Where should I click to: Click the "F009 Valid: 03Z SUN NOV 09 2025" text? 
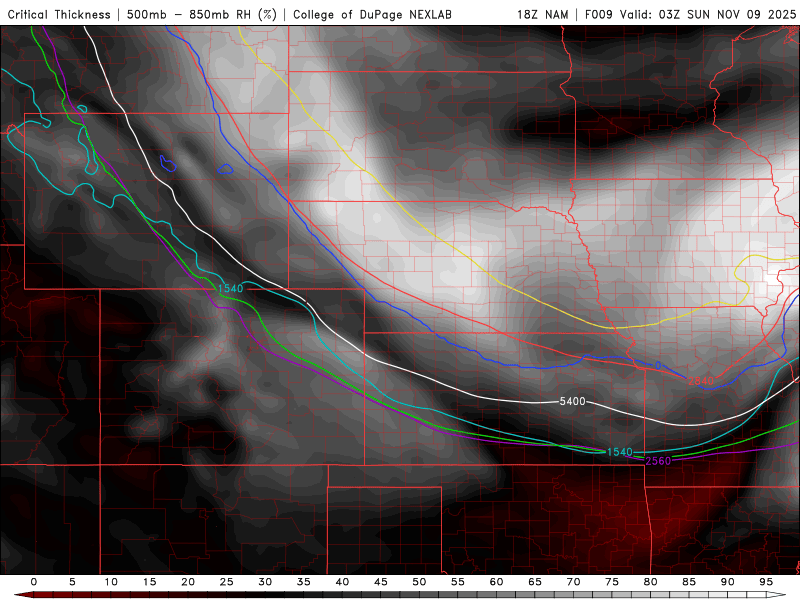pos(690,15)
